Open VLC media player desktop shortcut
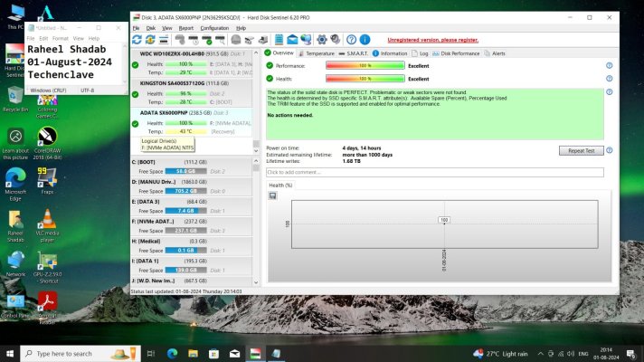Screen dimensions: 644x362 47,225
